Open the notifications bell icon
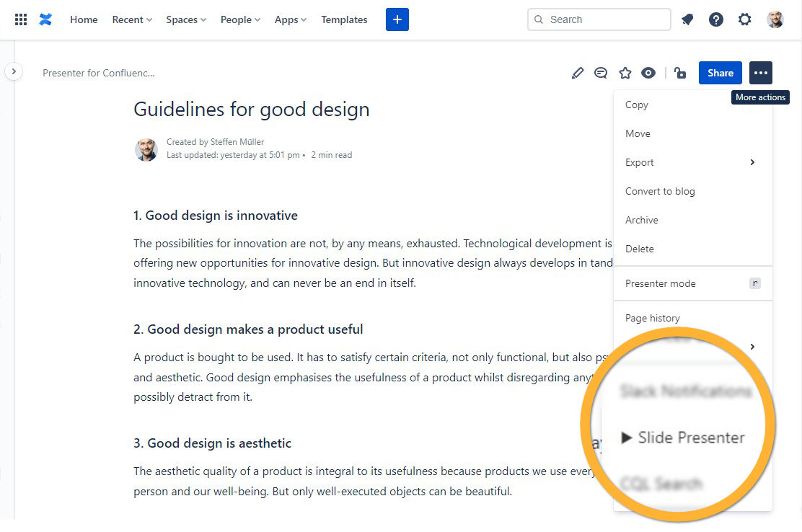 point(687,19)
